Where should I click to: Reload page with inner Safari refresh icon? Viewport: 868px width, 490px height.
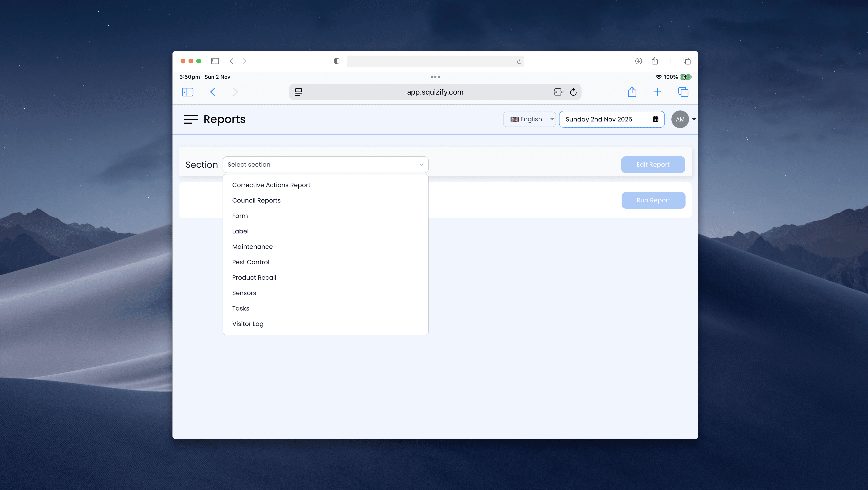pyautogui.click(x=573, y=92)
